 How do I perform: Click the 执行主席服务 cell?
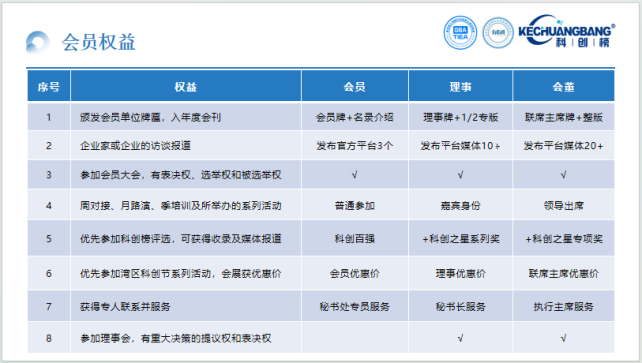tap(563, 307)
